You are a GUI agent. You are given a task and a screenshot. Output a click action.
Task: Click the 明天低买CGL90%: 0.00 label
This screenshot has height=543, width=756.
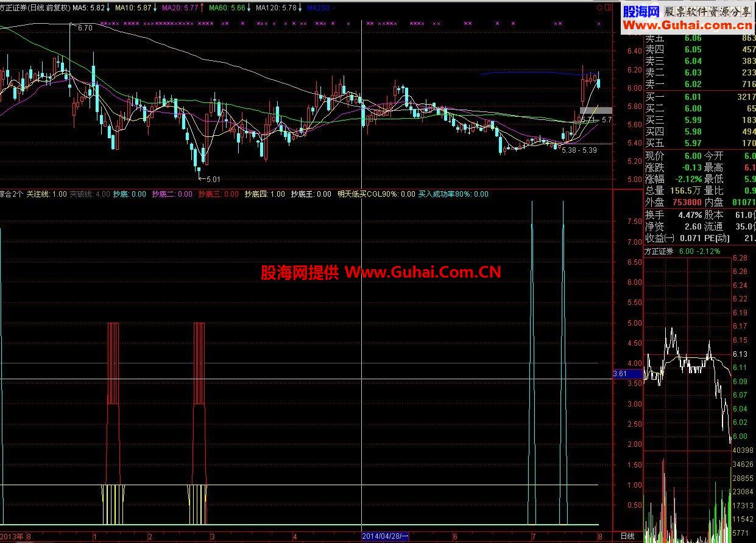[376, 194]
